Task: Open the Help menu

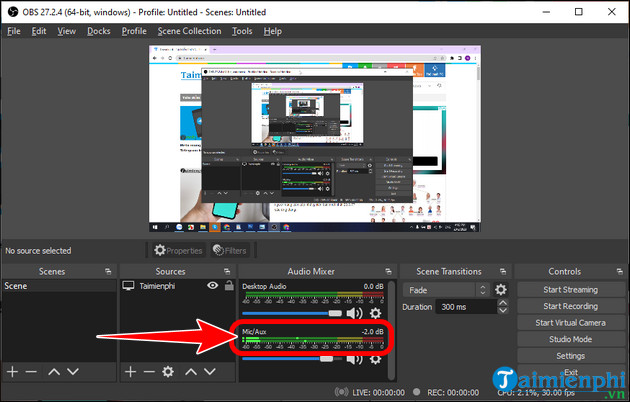Action: tap(272, 31)
